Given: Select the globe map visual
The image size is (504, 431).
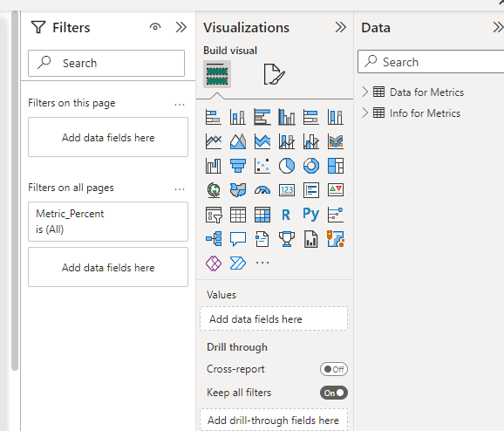Looking at the screenshot, I should (x=214, y=190).
